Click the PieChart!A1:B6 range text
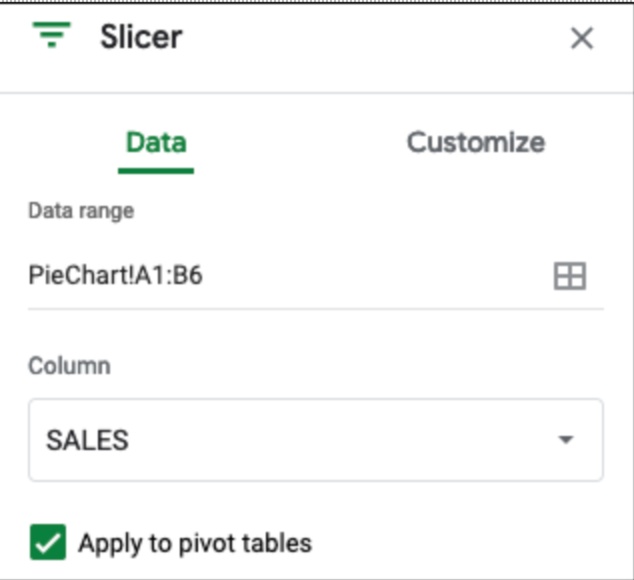This screenshot has height=580, width=634. click(116, 276)
